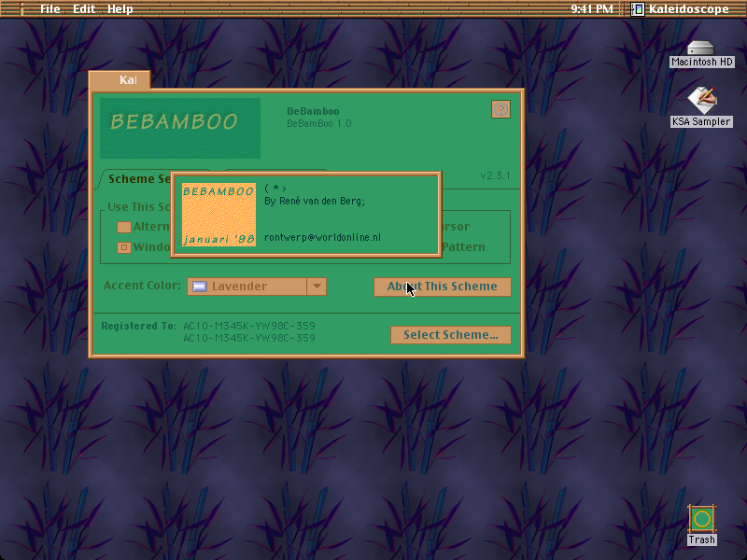747x560 pixels.
Task: Click the 'Registered To:' label
Action: coord(139,326)
